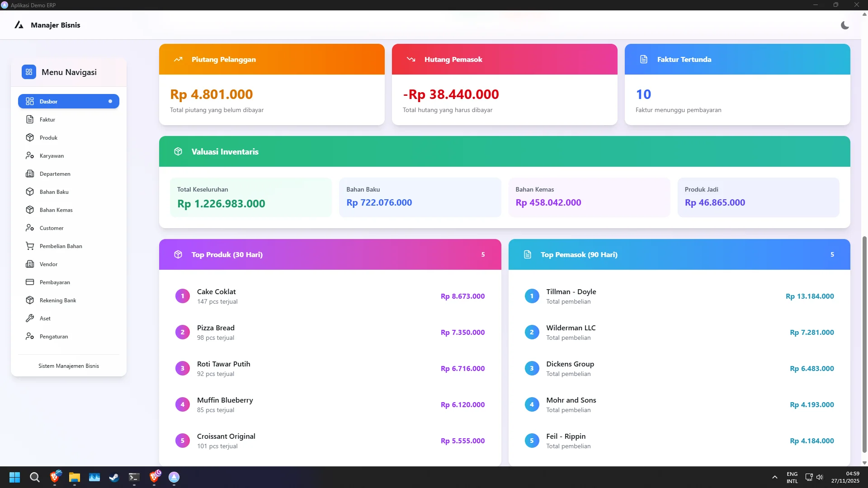Open Pengaturan settings in sidebar
The width and height of the screenshot is (868, 488).
click(x=54, y=337)
